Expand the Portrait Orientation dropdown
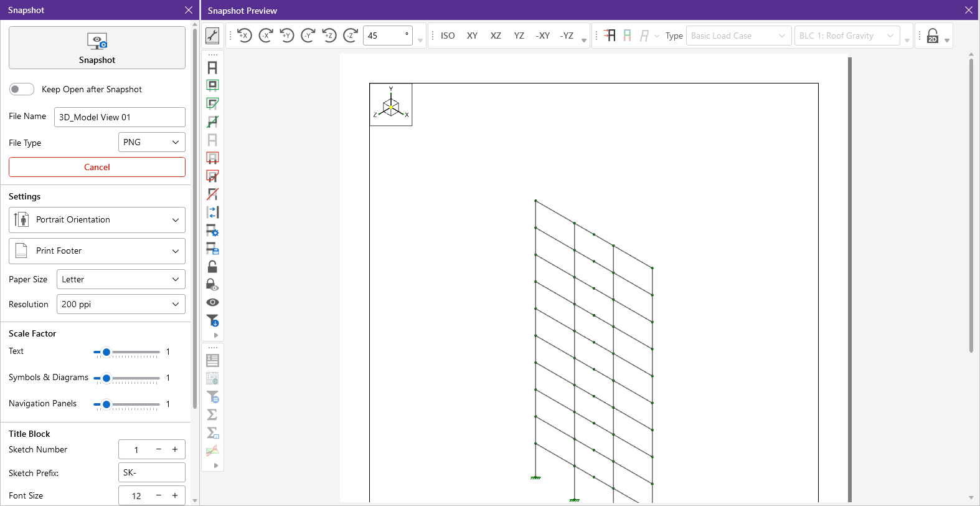This screenshot has height=506, width=980. 97,220
